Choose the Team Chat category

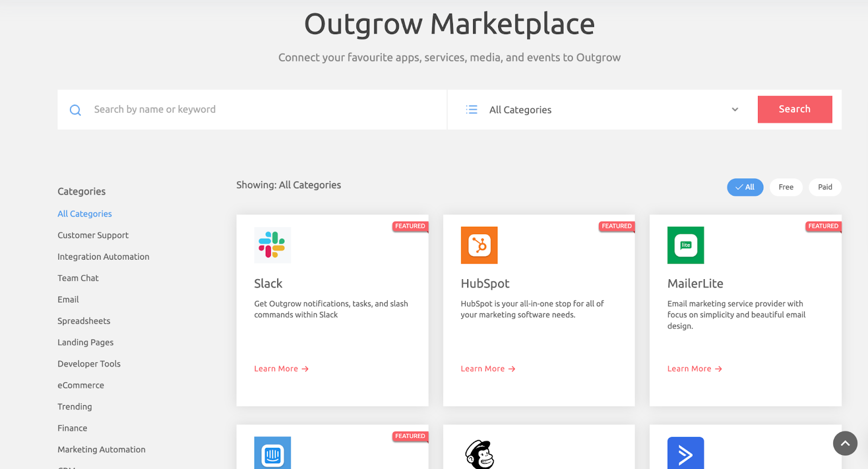(x=78, y=278)
